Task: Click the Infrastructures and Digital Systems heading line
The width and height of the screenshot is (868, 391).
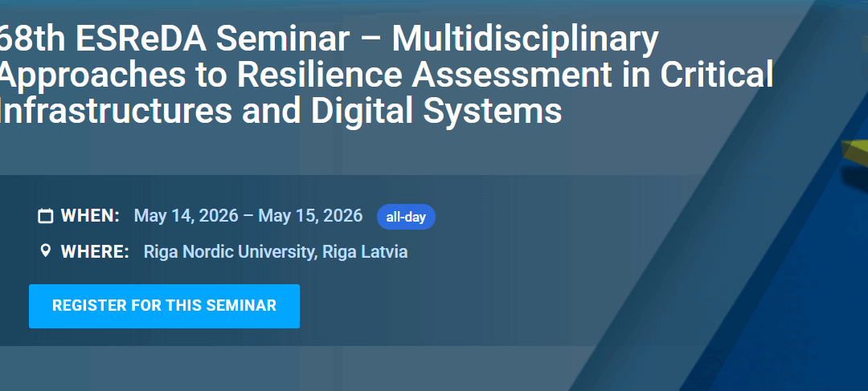Action: [x=281, y=111]
